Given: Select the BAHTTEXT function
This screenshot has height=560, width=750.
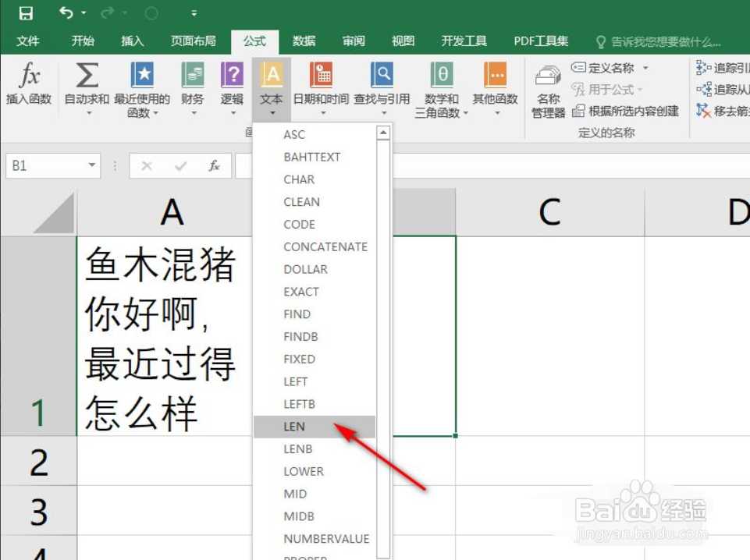Looking at the screenshot, I should coord(315,158).
